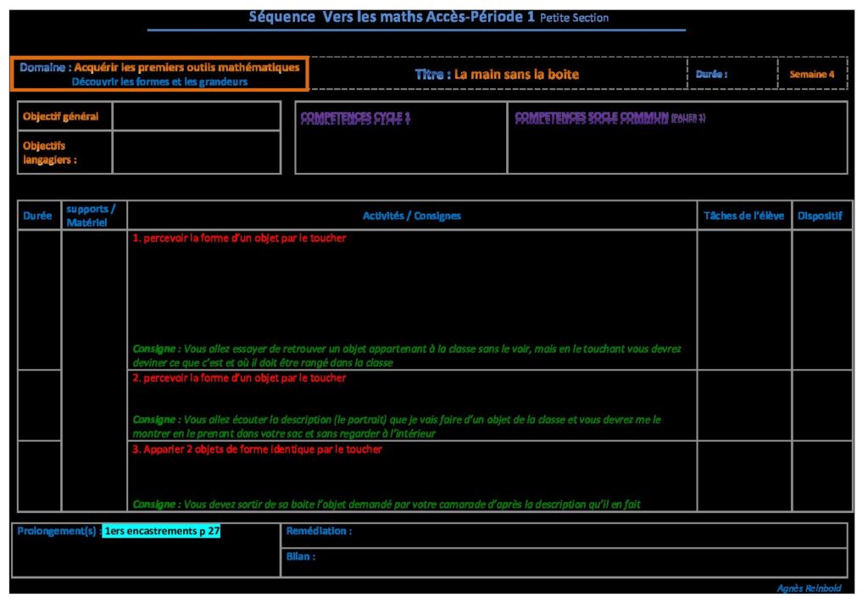Select the orange 'Domaine' box
Image resolution: width=868 pixels, height=614 pixels.
(159, 74)
